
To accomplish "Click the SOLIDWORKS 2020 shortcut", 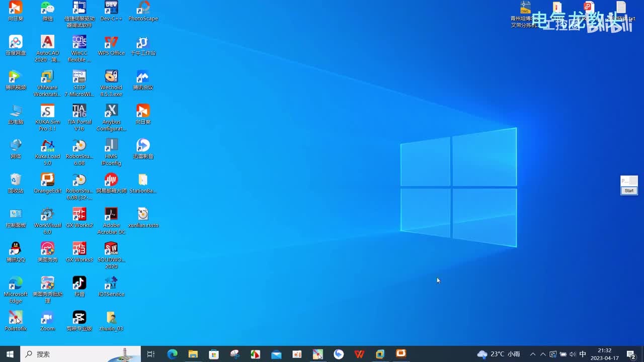I will [x=111, y=256].
